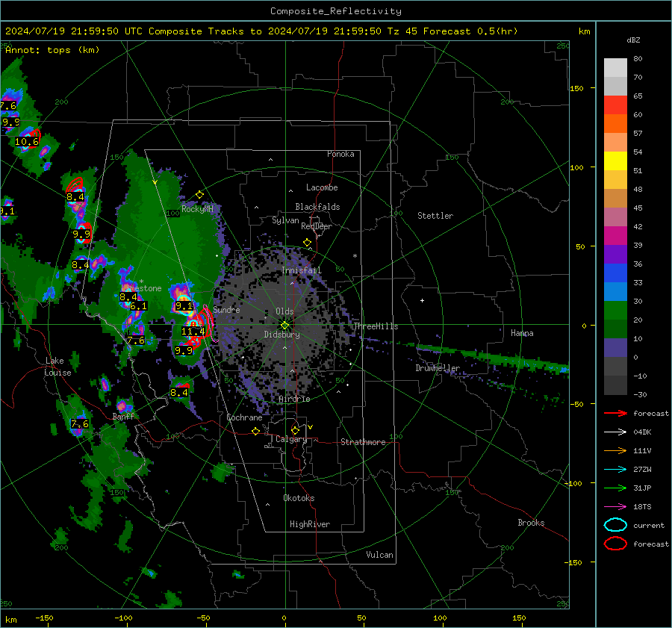Click the Lake Louise label
The image size is (672, 628).
(58, 367)
